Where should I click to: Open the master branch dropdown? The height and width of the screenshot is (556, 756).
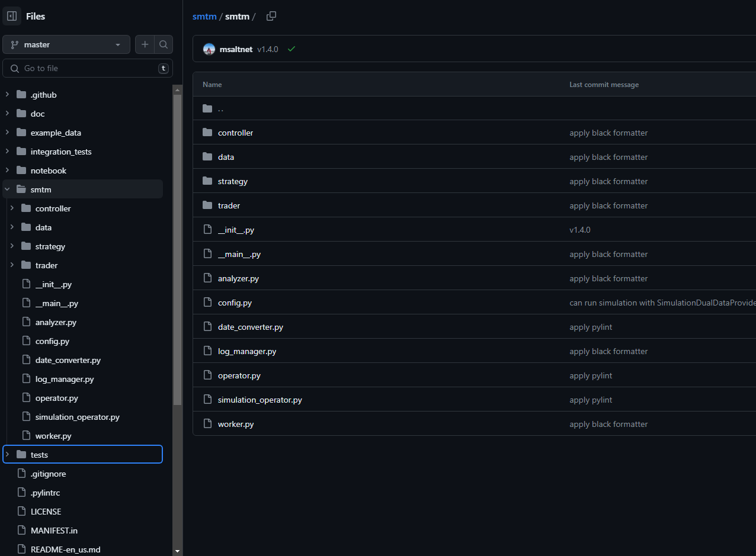click(66, 44)
